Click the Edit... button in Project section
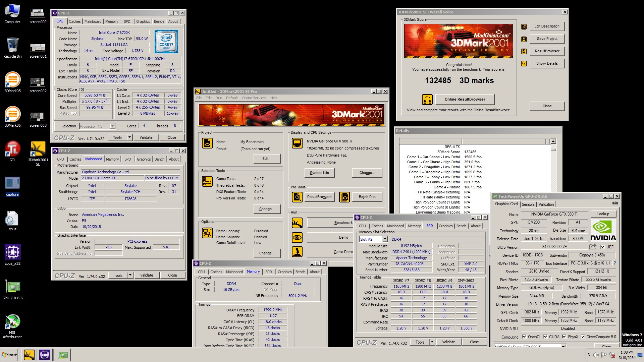The height and width of the screenshot is (362, 644). [267, 159]
